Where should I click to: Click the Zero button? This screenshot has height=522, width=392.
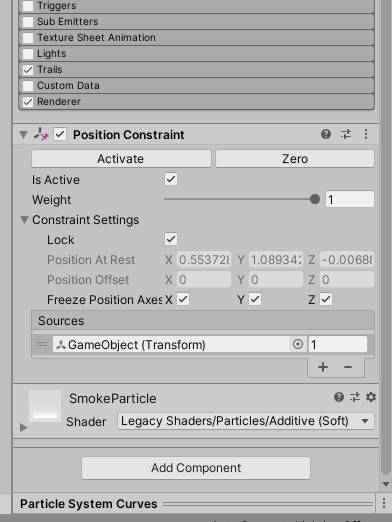tap(295, 159)
